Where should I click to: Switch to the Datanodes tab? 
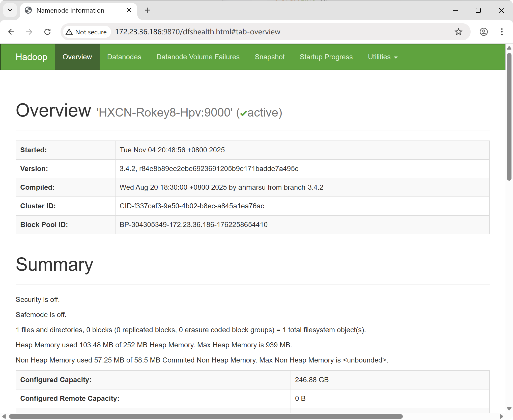coord(124,57)
